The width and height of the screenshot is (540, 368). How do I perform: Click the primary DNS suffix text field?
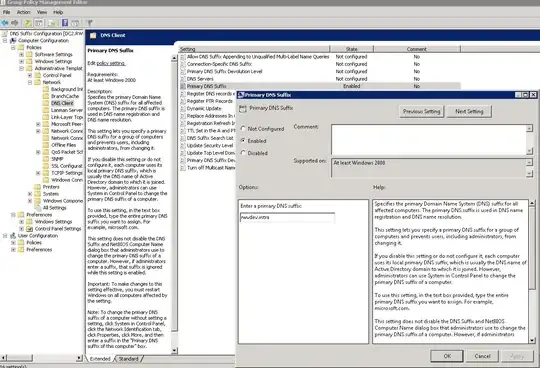287,218
